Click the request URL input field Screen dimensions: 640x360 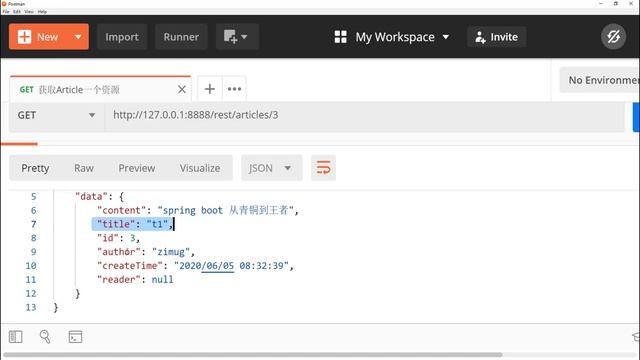364,116
